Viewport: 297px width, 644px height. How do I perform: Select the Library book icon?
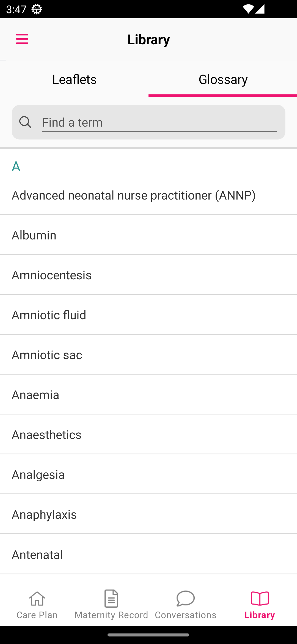tap(260, 598)
